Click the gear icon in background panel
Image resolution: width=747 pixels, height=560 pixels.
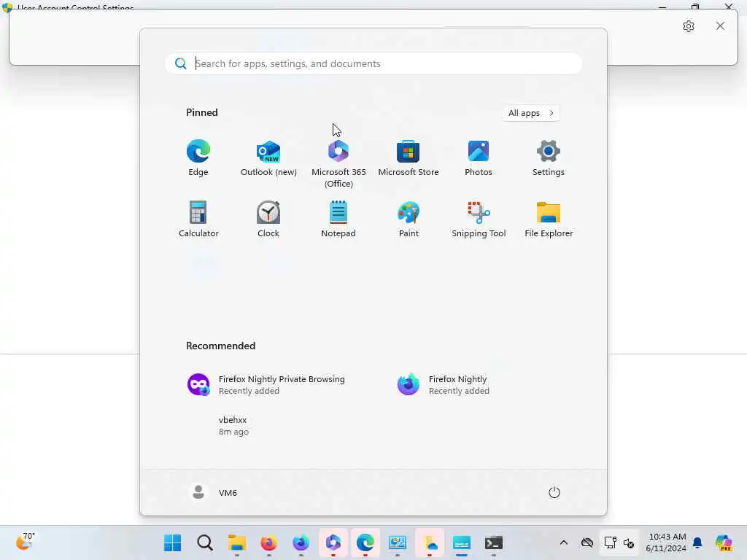(x=689, y=26)
